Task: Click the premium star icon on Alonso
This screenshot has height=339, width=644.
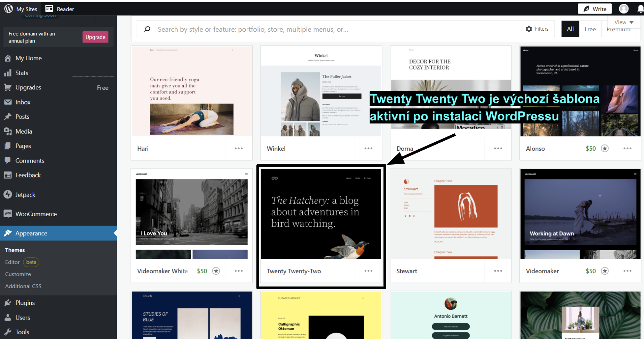Action: 605,148
